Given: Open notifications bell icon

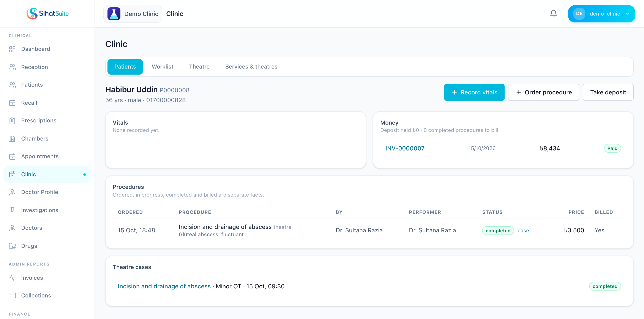Looking at the screenshot, I should [554, 14].
